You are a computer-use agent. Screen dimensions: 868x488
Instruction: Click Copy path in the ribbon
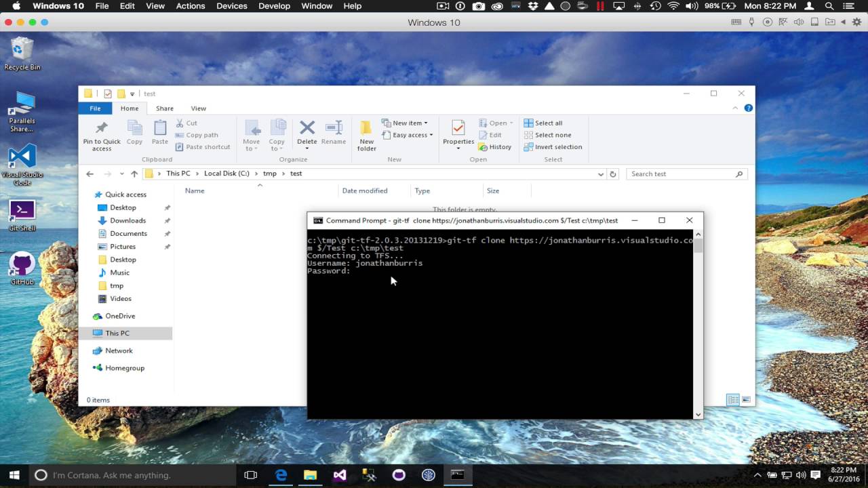pyautogui.click(x=197, y=135)
